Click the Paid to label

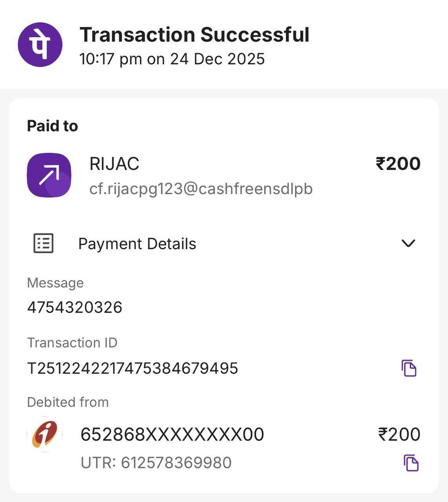tap(53, 126)
